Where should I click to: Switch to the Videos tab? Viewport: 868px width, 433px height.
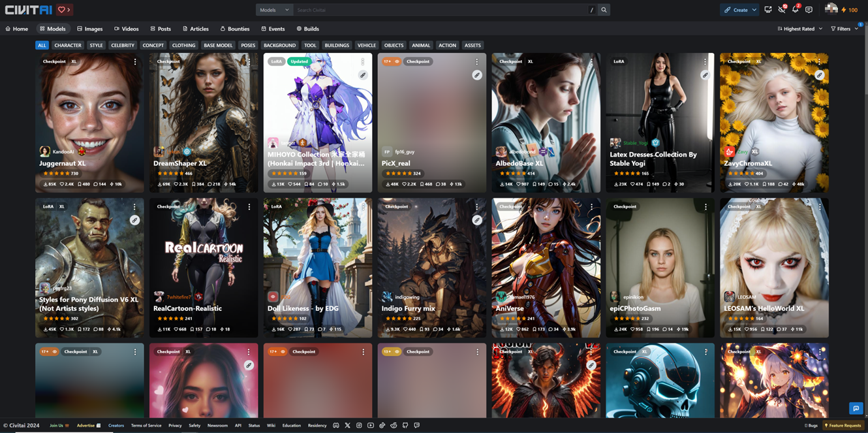click(x=126, y=29)
